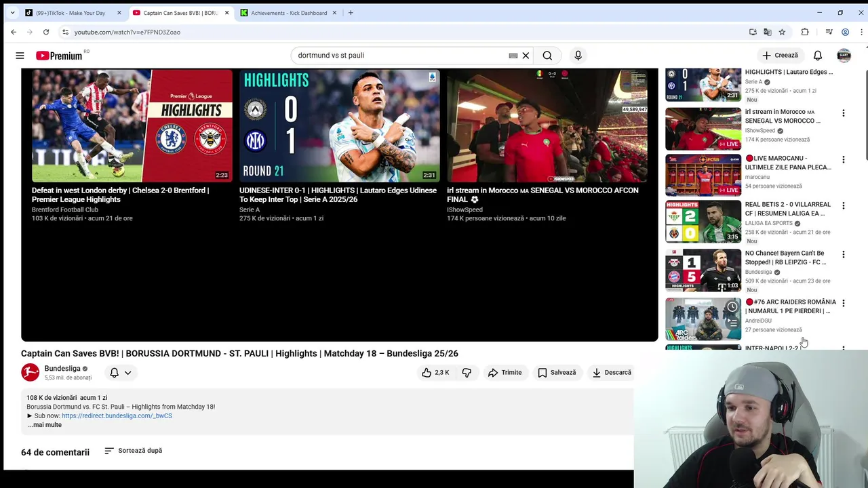Viewport: 868px width, 488px height.
Task: Open more options for ARC Raiders video
Action: point(844,304)
